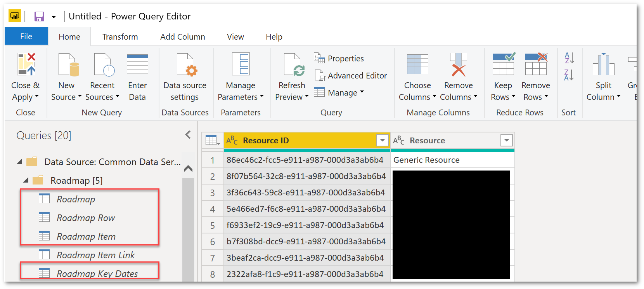This screenshot has width=644, height=289.
Task: Click the Close & Apply icon
Action: [x=26, y=64]
